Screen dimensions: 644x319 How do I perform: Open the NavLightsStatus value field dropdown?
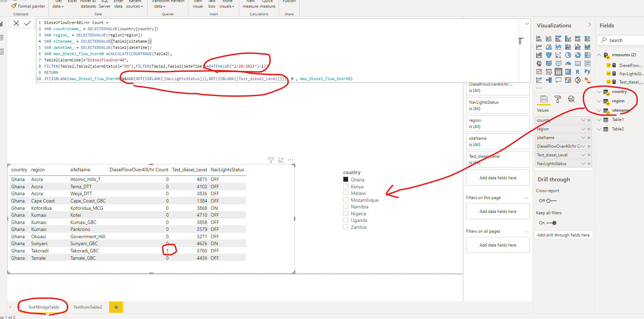tap(583, 164)
